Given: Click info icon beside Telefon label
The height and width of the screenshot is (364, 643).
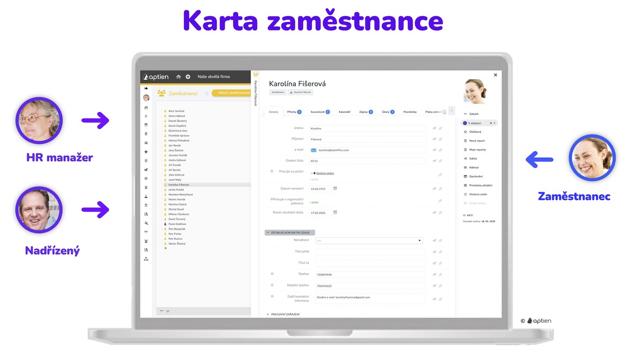Looking at the screenshot, I should (272, 274).
